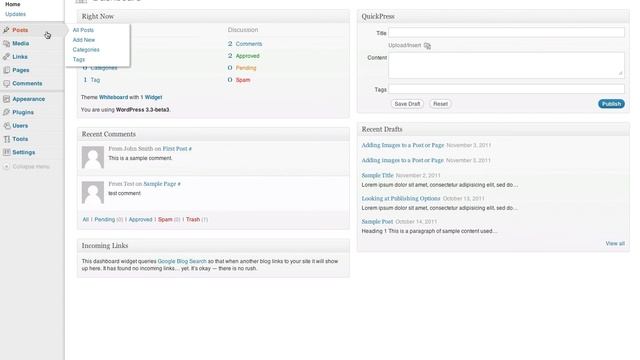Image resolution: width=640 pixels, height=360 pixels.
Task: Open the Settings menu label
Action: coord(24,152)
